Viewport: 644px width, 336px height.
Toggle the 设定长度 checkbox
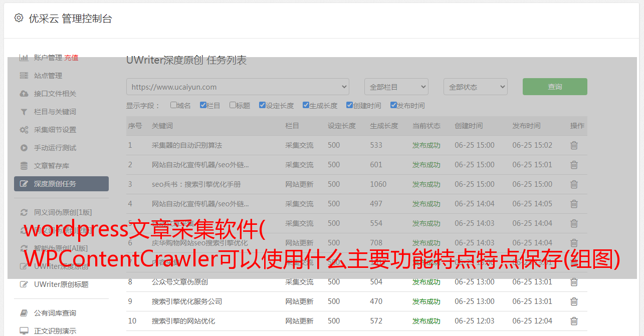click(x=262, y=105)
